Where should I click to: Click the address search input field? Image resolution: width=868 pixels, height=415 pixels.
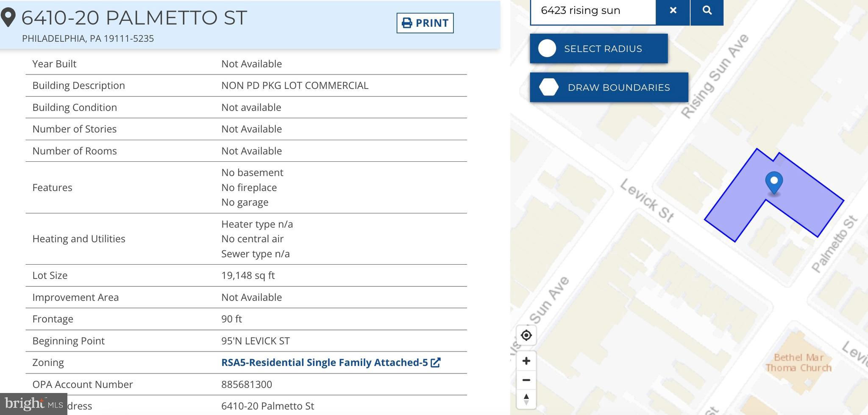[593, 11]
